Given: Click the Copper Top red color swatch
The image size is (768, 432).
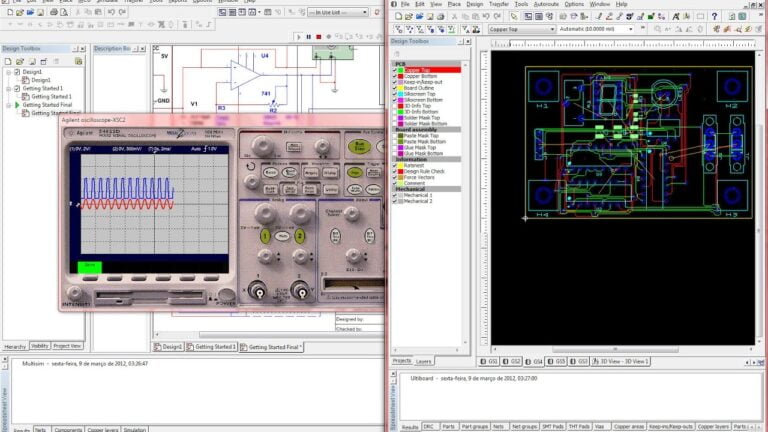Looking at the screenshot, I should (445, 70).
